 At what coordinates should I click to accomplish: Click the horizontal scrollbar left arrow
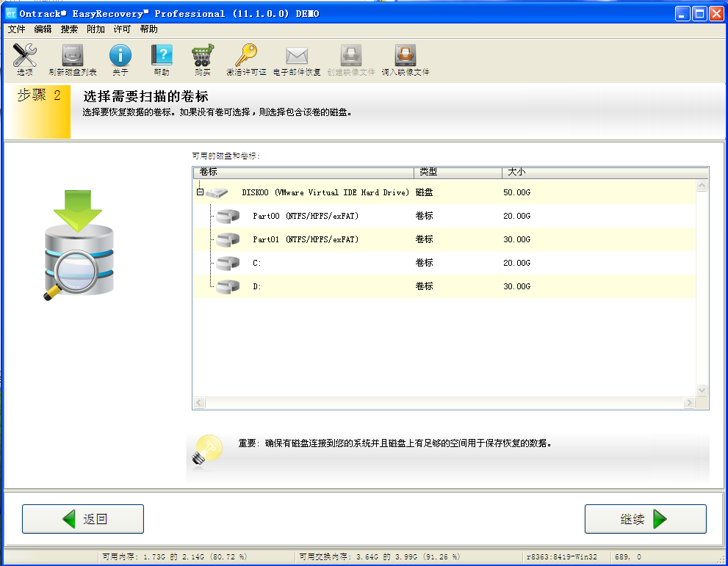(x=199, y=403)
